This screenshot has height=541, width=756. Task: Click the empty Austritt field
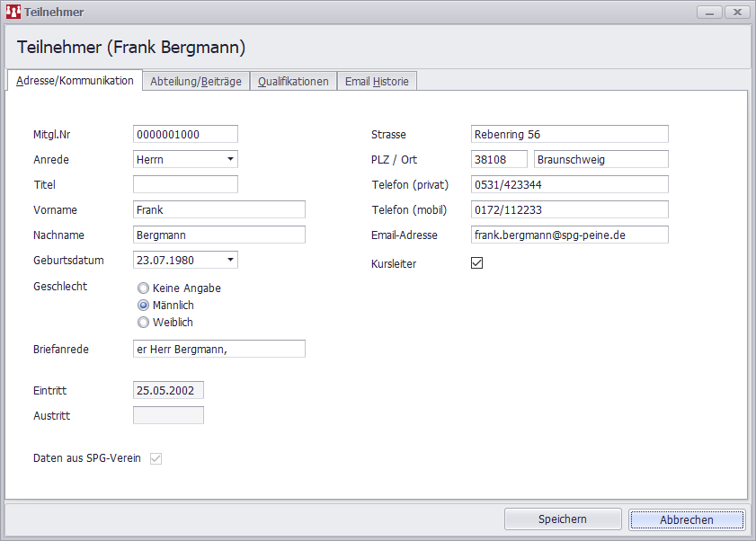coord(168,415)
